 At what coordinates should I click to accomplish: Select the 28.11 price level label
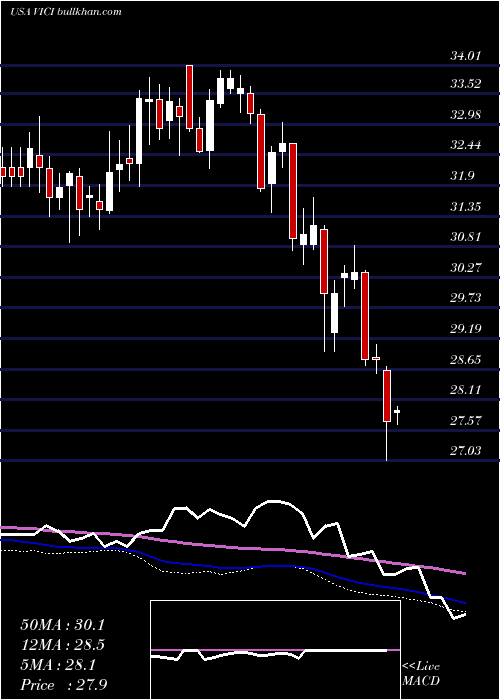pos(466,390)
